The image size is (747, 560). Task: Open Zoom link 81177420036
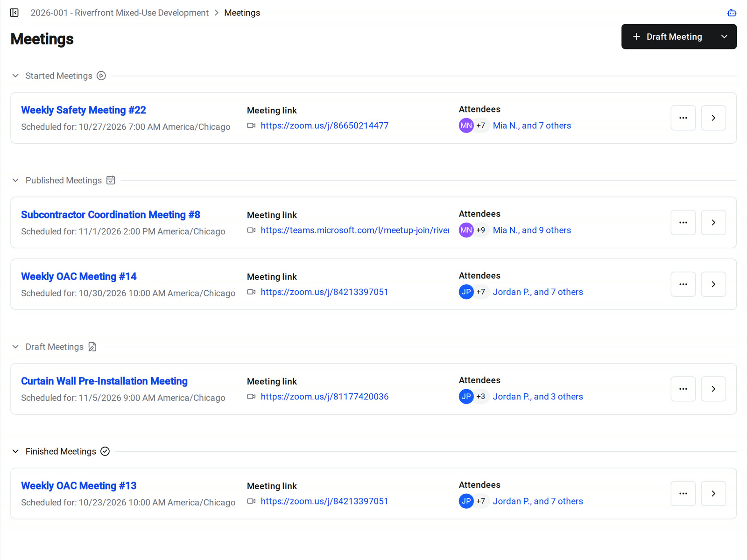324,397
